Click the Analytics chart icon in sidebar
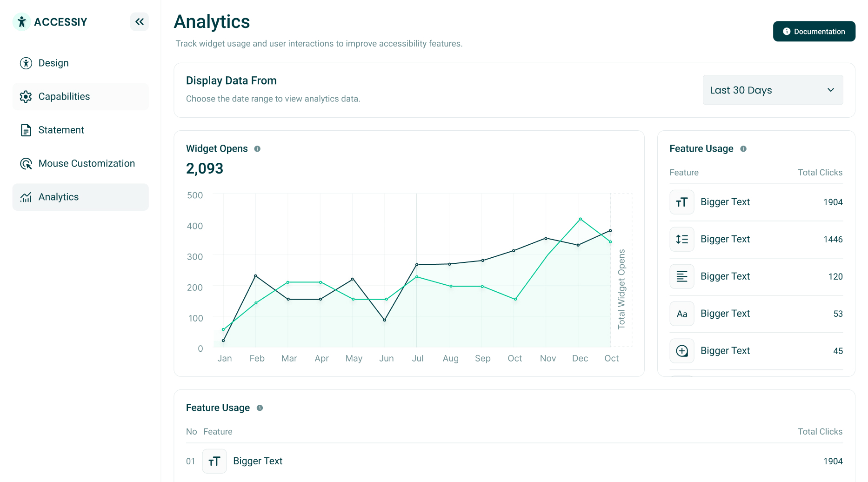 [x=26, y=197]
